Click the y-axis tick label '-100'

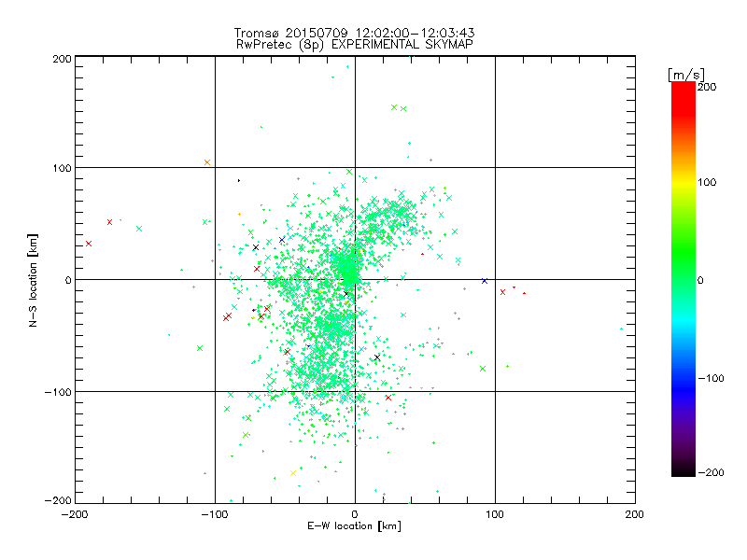click(58, 392)
